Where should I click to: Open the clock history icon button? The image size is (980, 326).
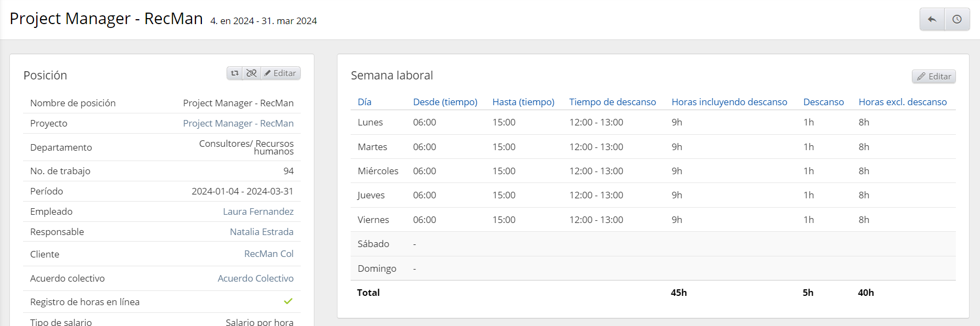tap(957, 19)
